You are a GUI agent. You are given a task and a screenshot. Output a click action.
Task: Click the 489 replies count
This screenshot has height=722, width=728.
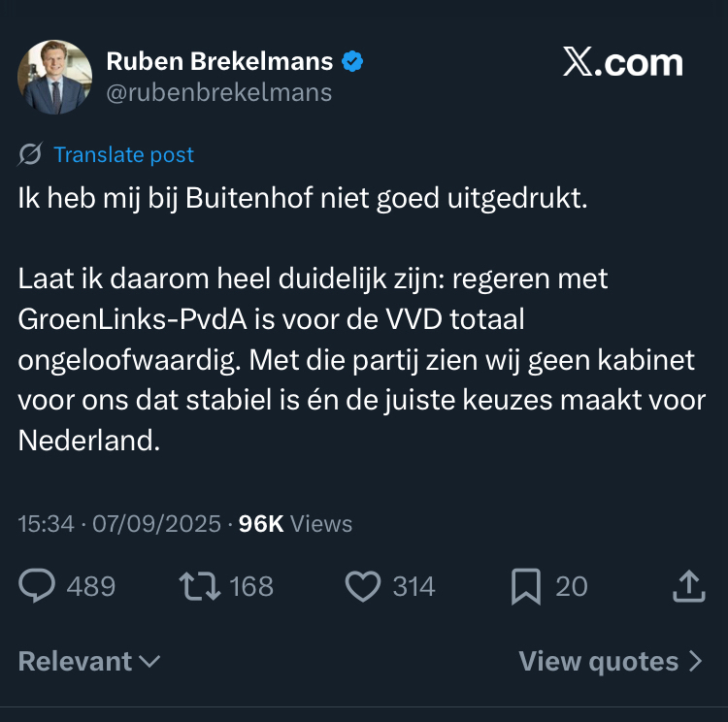pyautogui.click(x=90, y=586)
